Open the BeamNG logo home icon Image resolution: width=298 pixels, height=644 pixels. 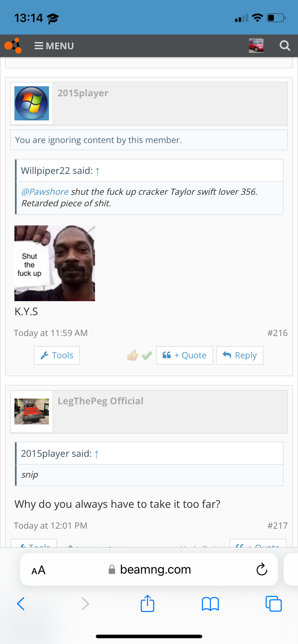coord(13,46)
